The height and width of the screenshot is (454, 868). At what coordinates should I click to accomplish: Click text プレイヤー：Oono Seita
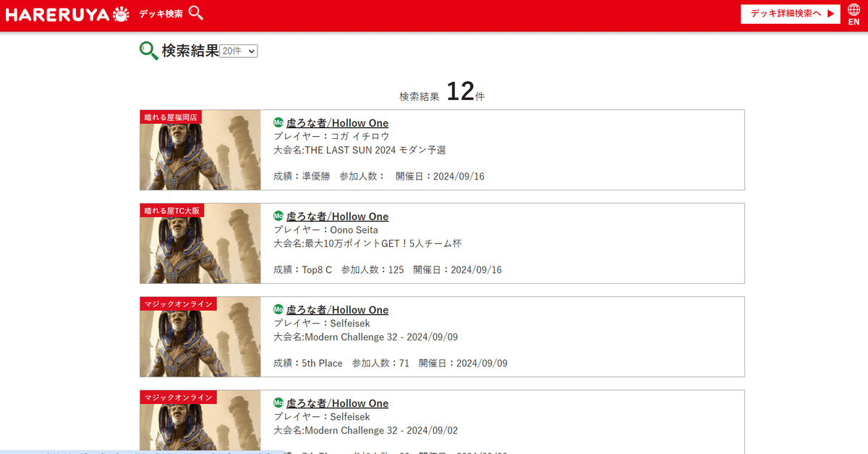[325, 230]
